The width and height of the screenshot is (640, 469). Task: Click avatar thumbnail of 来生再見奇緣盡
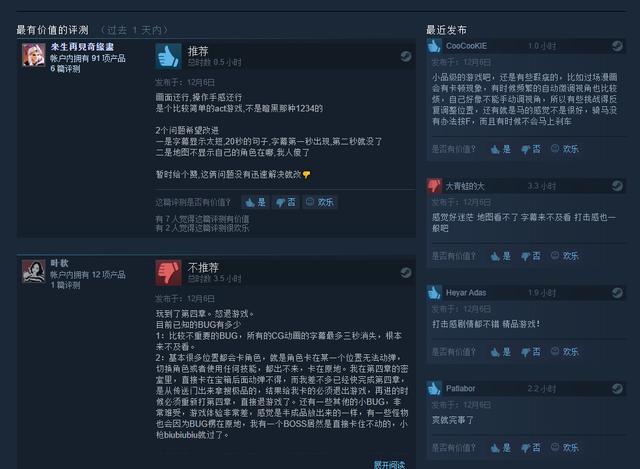(33, 55)
